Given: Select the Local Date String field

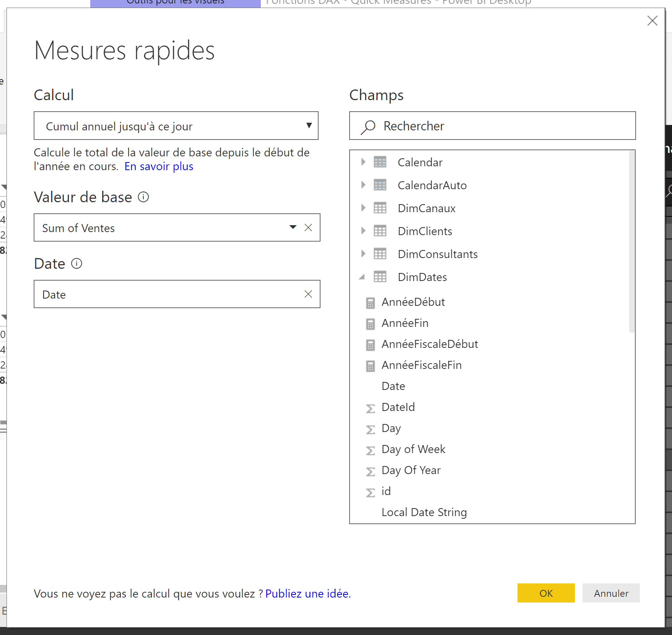Looking at the screenshot, I should coord(424,512).
